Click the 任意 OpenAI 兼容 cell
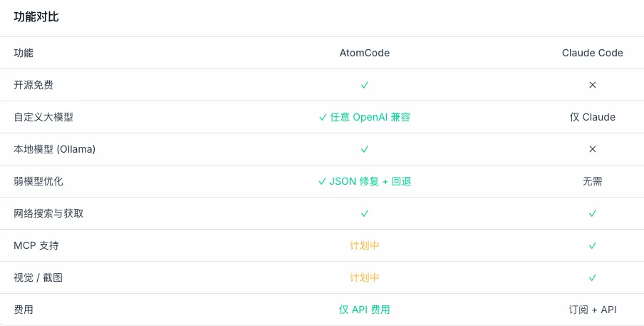Image resolution: width=644 pixels, height=326 pixels. pos(364,117)
